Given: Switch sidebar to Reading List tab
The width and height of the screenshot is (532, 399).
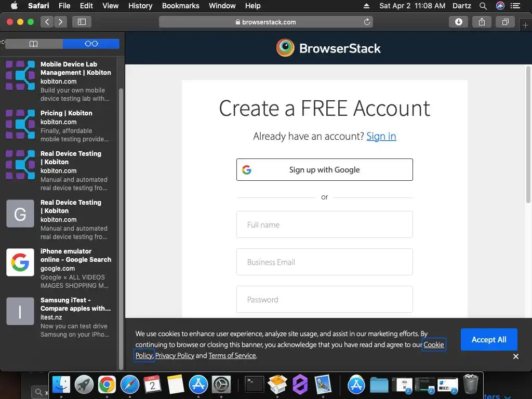Looking at the screenshot, I should tap(91, 44).
